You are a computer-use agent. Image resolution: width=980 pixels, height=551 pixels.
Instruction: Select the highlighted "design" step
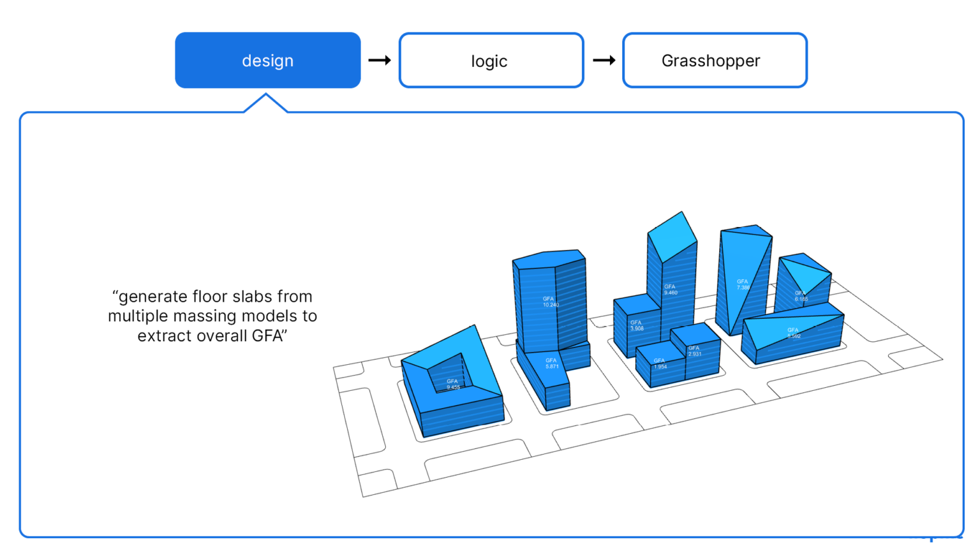coord(267,60)
